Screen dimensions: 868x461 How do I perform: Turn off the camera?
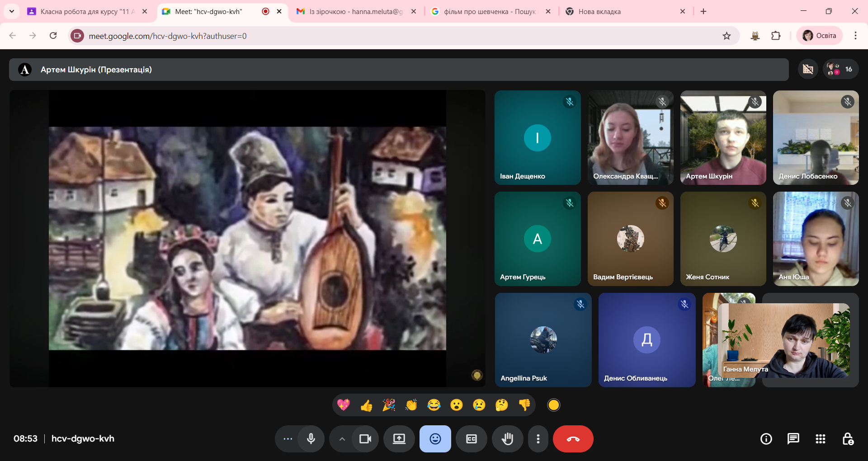pos(365,439)
